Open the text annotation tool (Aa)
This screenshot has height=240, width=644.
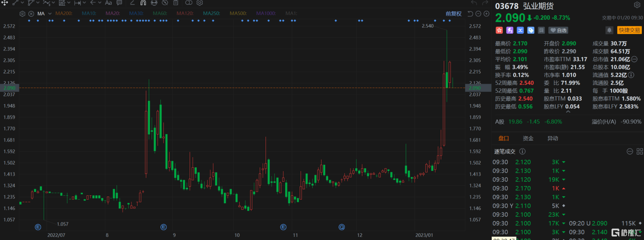tap(109, 3)
